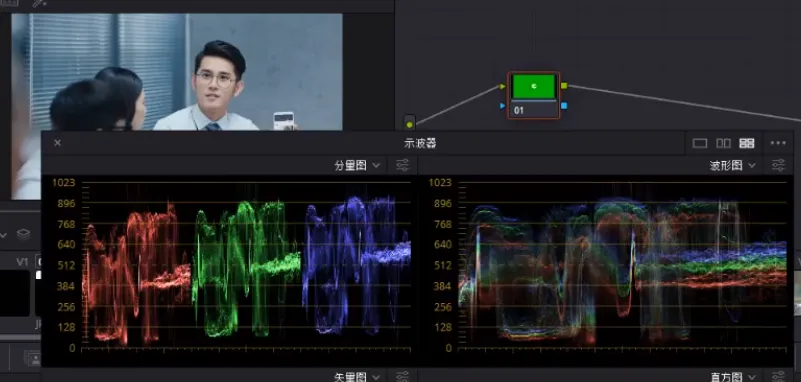Screen dimensions: 801x382
Task: Open the 矢量图 scope type dropdown
Action: (357, 377)
